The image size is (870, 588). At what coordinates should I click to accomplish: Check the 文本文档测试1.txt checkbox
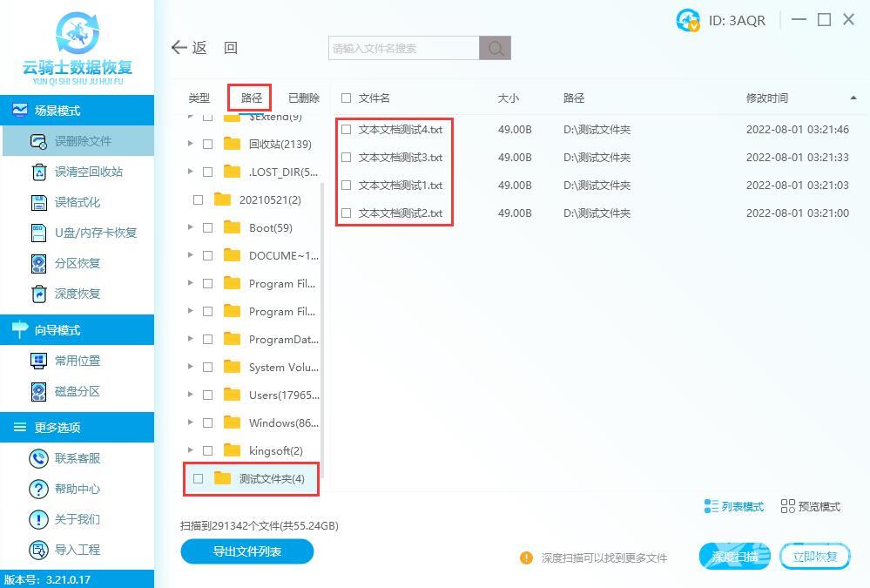[347, 185]
